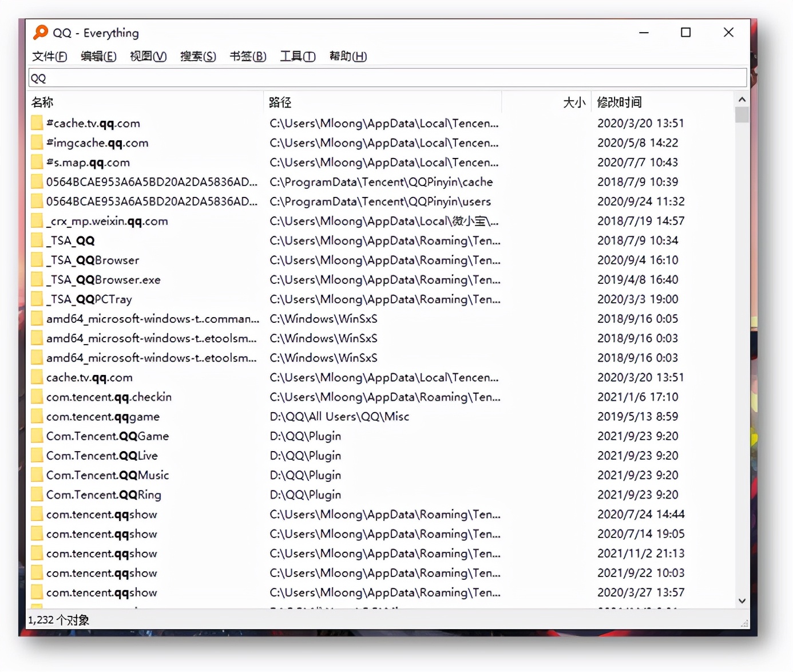Select folder icon of com.tencent.qq.checkin
This screenshot has width=793, height=672.
click(x=37, y=397)
